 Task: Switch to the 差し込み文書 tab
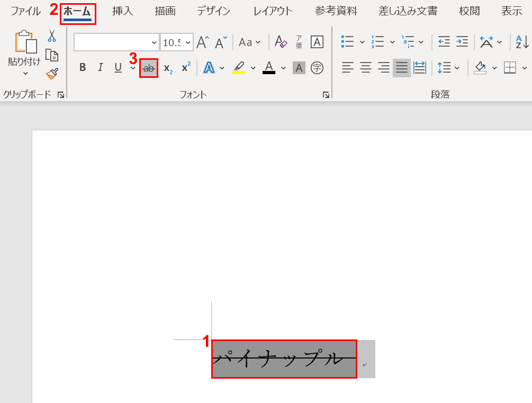pos(408,11)
